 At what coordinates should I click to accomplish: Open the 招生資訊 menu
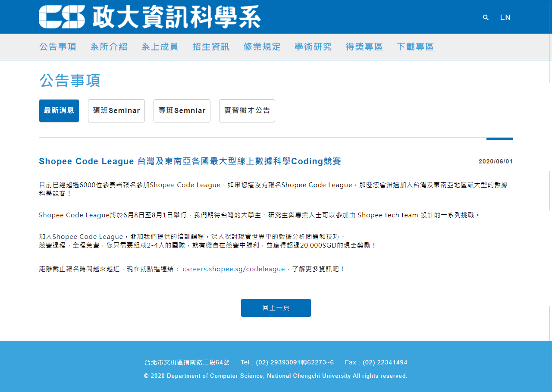211,47
